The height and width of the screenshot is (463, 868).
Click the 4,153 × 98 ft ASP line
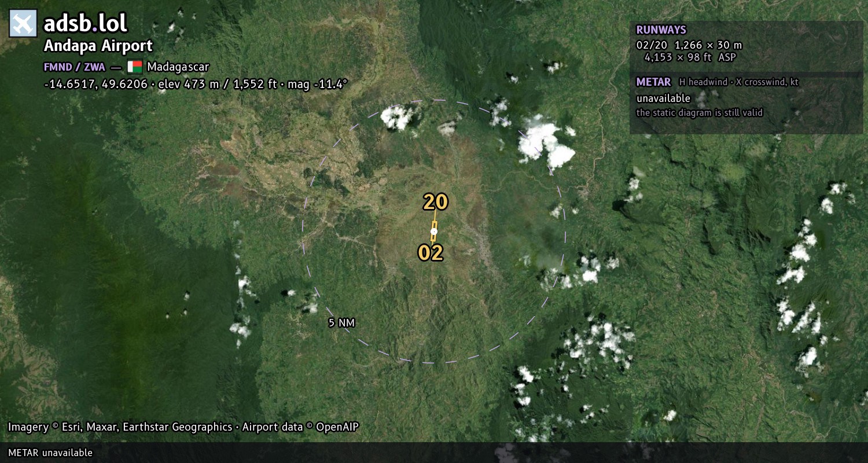point(690,57)
